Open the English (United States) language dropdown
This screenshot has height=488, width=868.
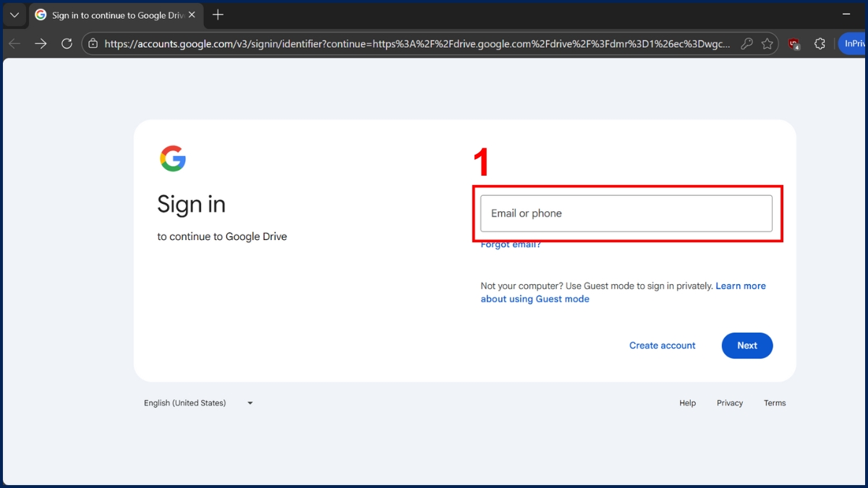click(x=198, y=403)
